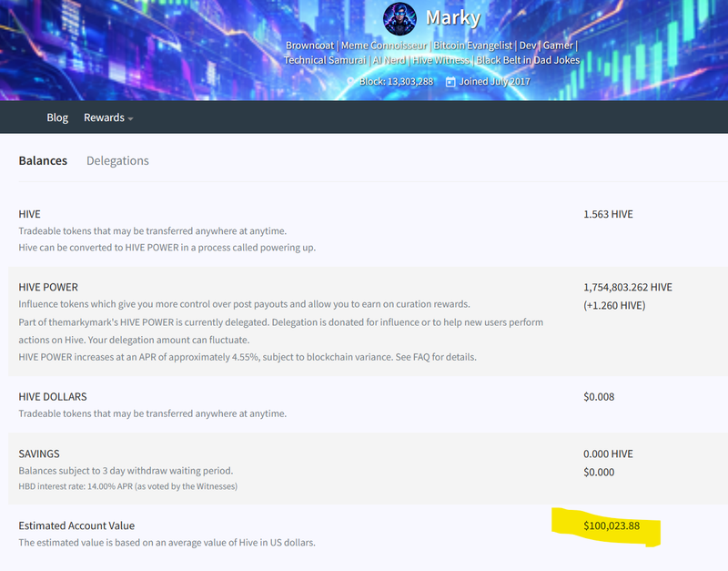Image resolution: width=728 pixels, height=571 pixels.
Task: Click the (+1.260 HIVE) delegation amount
Action: pos(614,305)
